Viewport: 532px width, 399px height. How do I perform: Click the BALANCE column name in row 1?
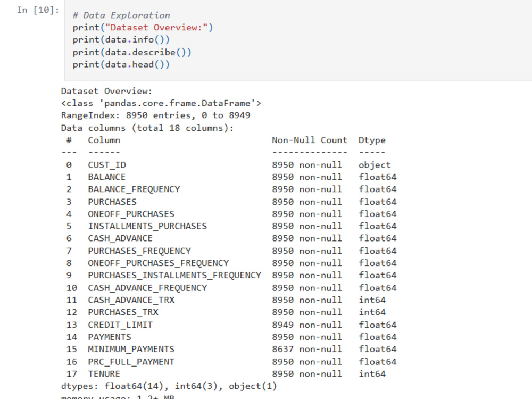[107, 177]
